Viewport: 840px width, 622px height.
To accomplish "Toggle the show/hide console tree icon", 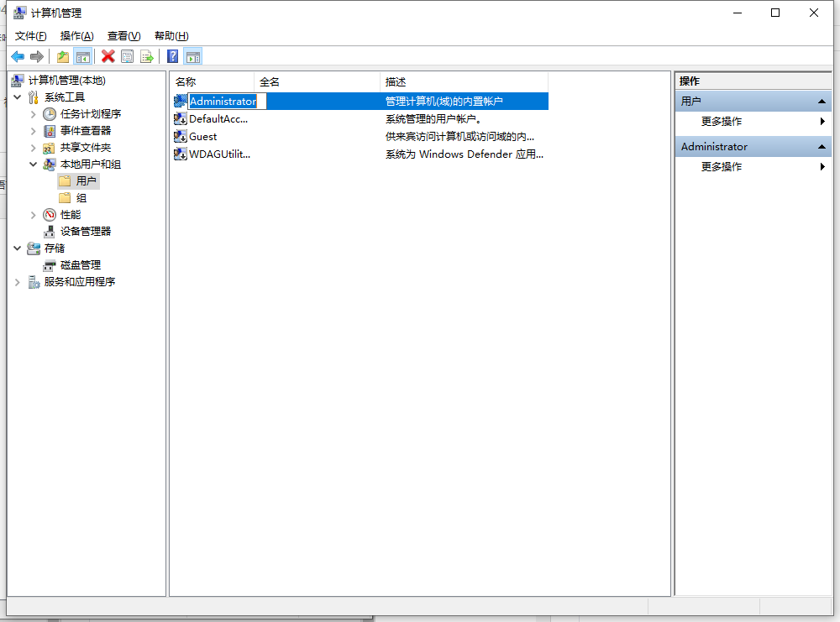I will click(x=82, y=56).
